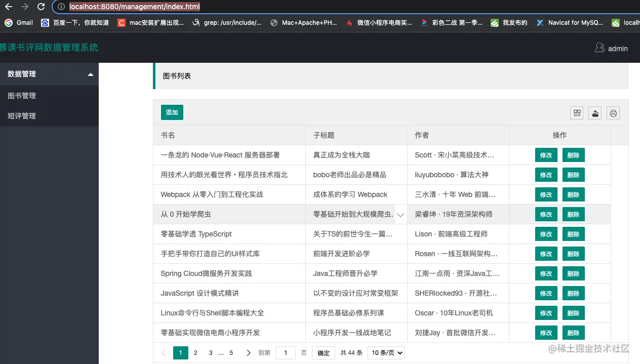640x364 pixels.
Task: Click 删除 for the Webpack 从零入门 row
Action: click(x=574, y=194)
